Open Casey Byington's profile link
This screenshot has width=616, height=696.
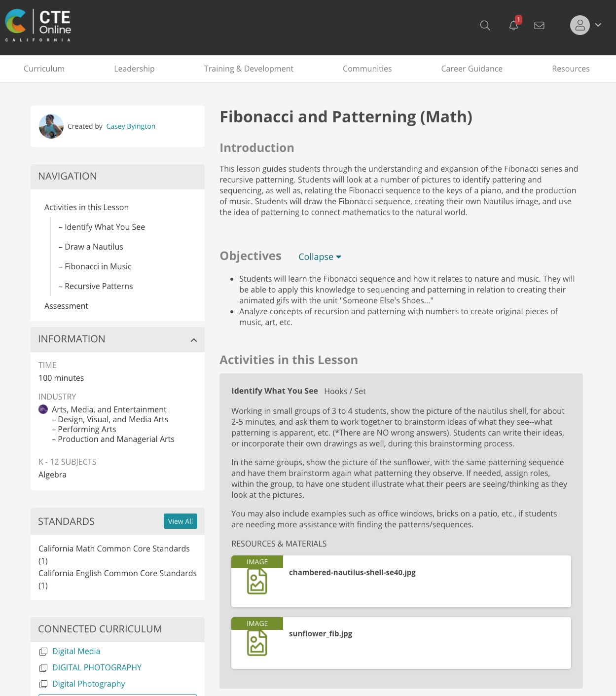[130, 126]
